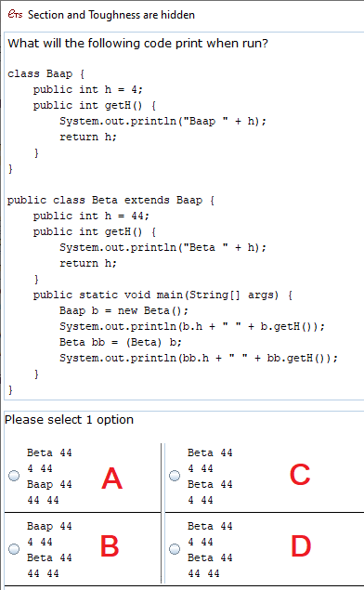Viewport: 364px width, 590px height.
Task: Click the final '4 44' line in option C
Action: click(x=201, y=500)
